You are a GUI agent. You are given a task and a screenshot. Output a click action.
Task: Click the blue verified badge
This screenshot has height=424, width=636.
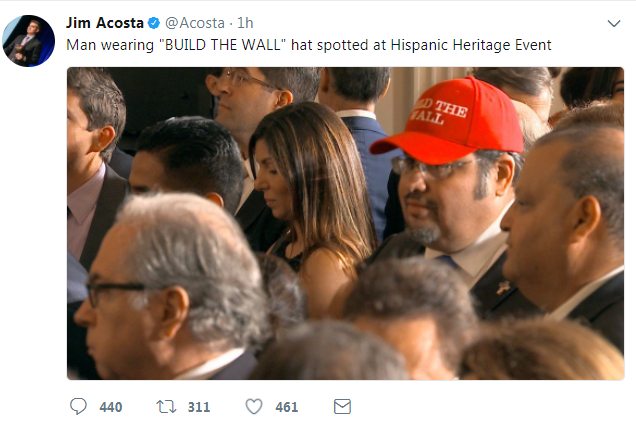(x=154, y=23)
